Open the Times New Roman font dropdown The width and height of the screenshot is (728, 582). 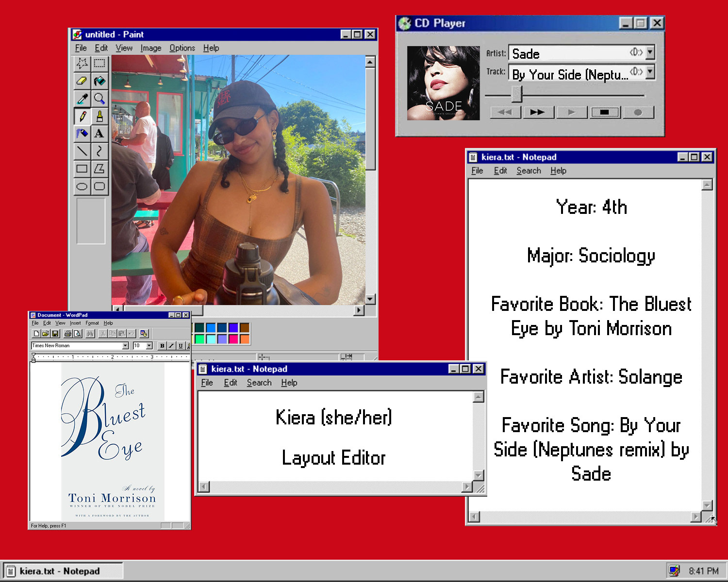[125, 345]
